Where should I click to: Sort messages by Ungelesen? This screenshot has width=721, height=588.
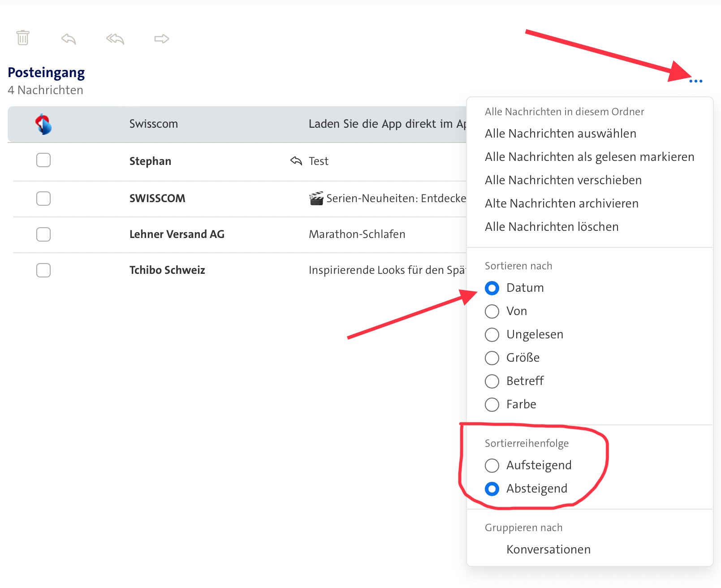pyautogui.click(x=492, y=335)
